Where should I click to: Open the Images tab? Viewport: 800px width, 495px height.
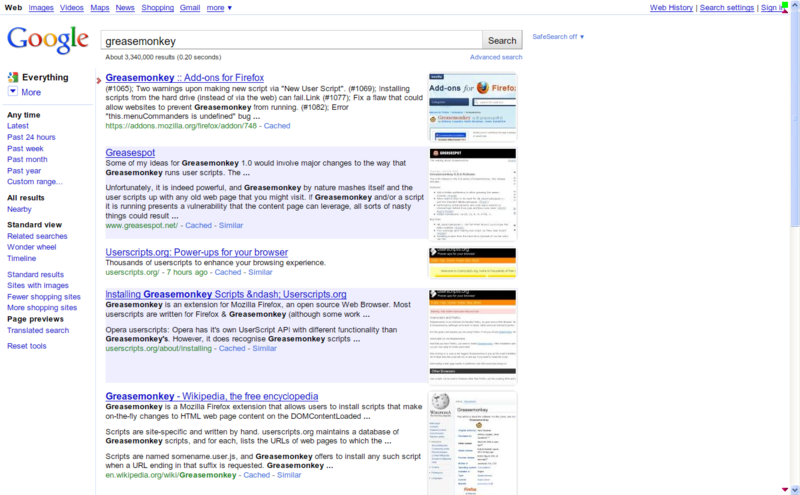pyautogui.click(x=41, y=8)
